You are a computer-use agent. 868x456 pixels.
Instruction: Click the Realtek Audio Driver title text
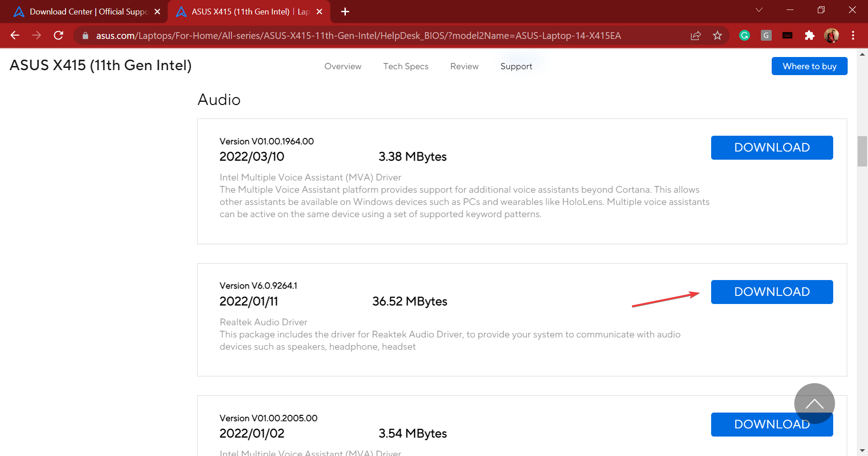pos(264,322)
